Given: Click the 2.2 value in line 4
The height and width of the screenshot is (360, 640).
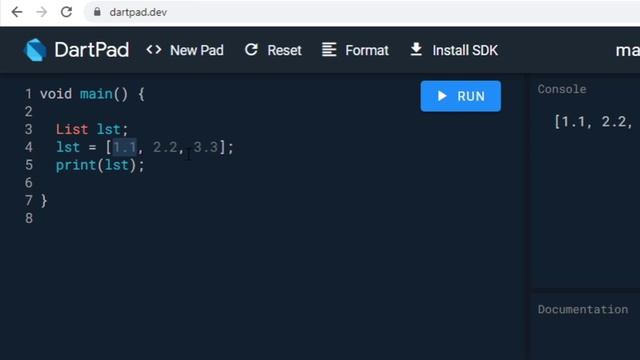Looking at the screenshot, I should click(x=165, y=147).
